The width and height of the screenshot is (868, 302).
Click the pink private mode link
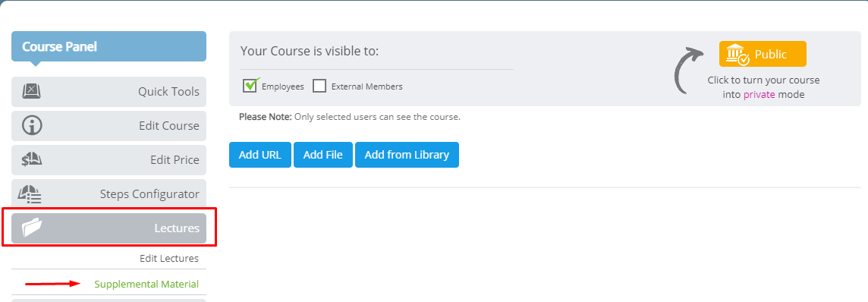759,95
